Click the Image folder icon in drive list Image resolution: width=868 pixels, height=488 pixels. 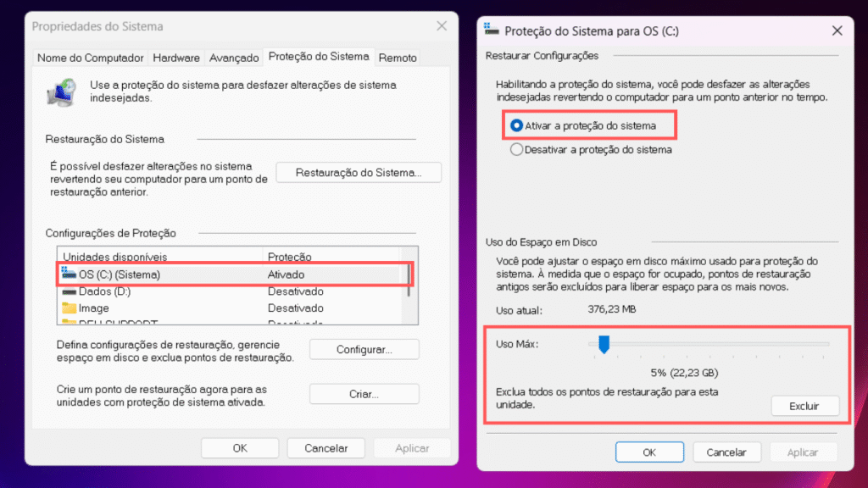[69, 308]
